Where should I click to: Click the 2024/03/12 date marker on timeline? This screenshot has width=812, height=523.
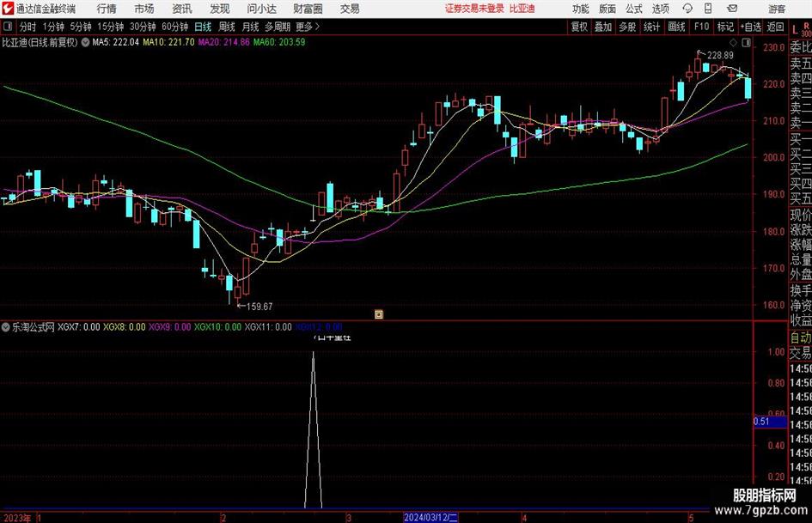[430, 517]
